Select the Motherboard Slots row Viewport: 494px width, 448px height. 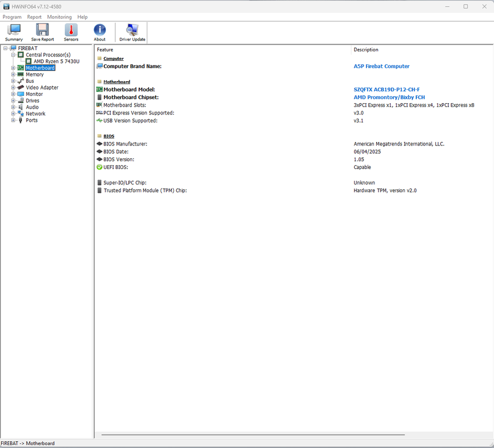[293, 105]
